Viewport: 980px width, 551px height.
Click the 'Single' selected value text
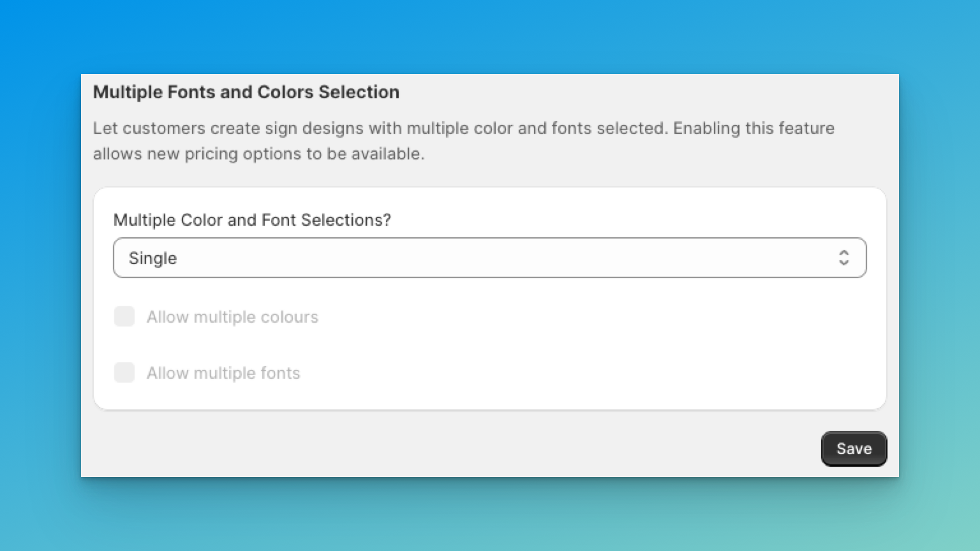click(x=152, y=258)
